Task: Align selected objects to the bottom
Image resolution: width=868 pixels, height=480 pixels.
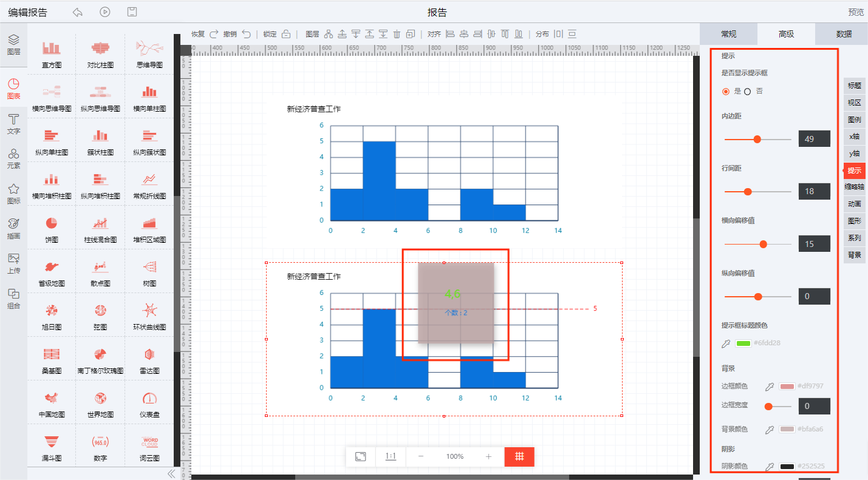Action: tap(519, 34)
